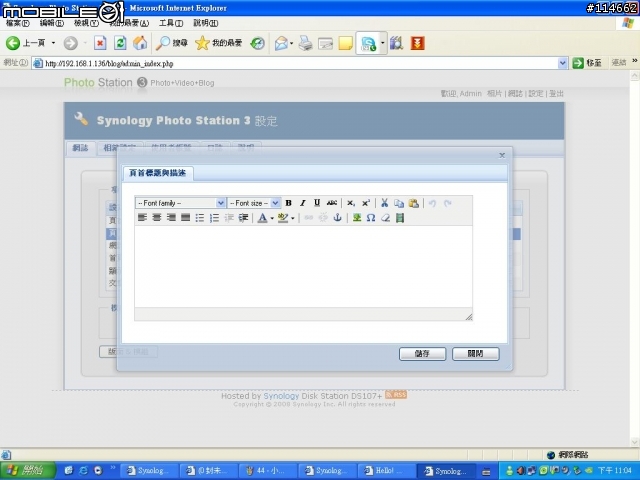Open the 檔案 menu
This screenshot has width=640, height=480.
tap(18, 23)
